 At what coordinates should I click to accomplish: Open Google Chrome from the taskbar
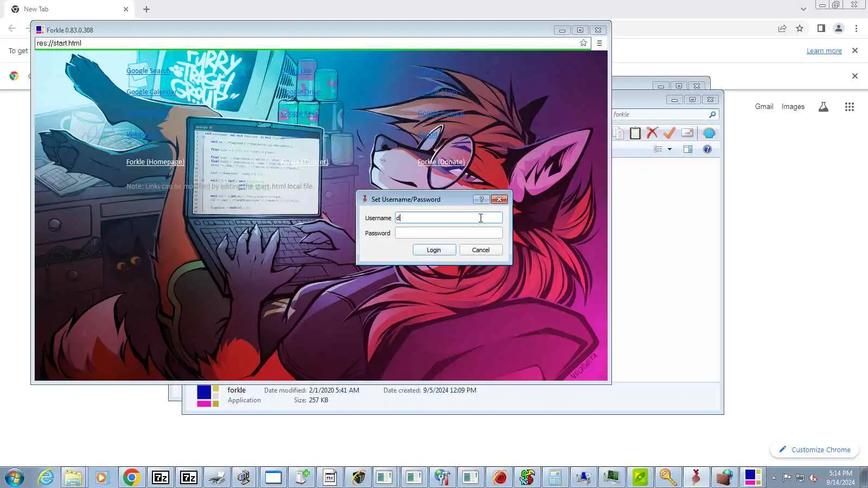pos(131,477)
